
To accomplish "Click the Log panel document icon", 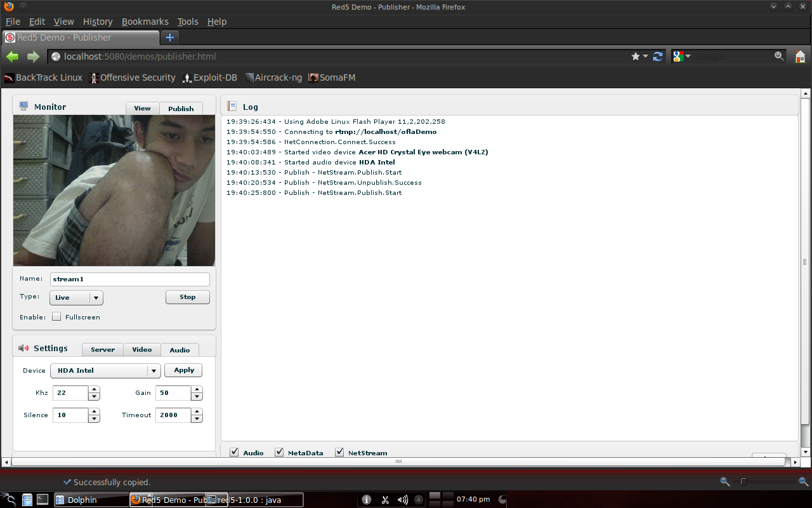I will 232,106.
